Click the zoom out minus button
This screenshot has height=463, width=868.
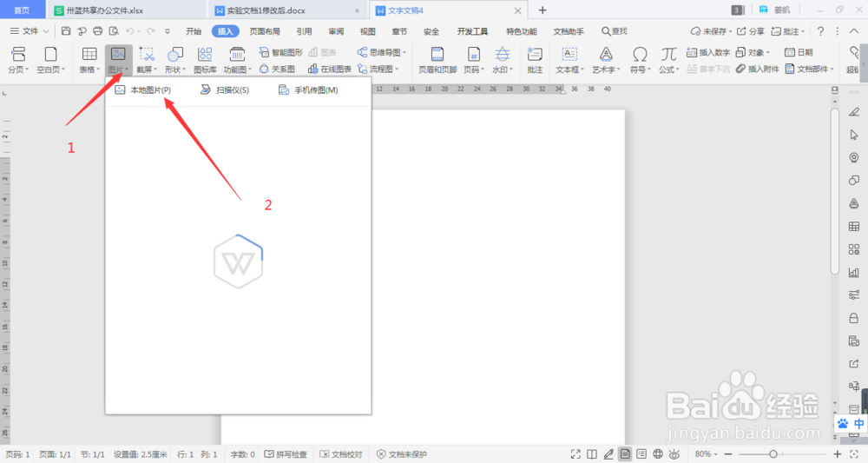[x=728, y=454]
